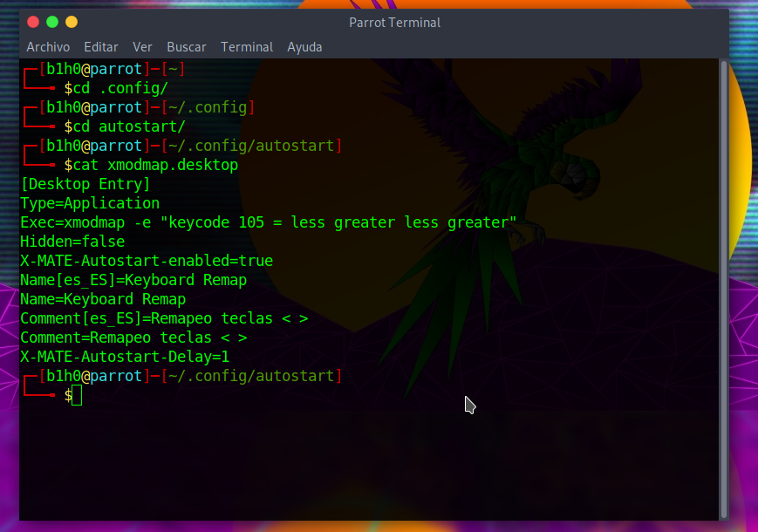Open the Buscar menu

click(186, 47)
